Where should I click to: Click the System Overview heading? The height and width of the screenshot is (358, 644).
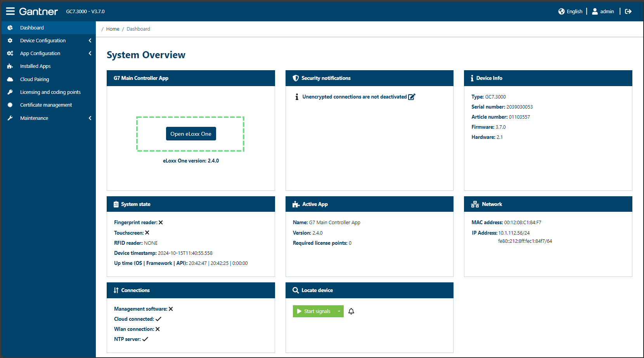pyautogui.click(x=146, y=55)
